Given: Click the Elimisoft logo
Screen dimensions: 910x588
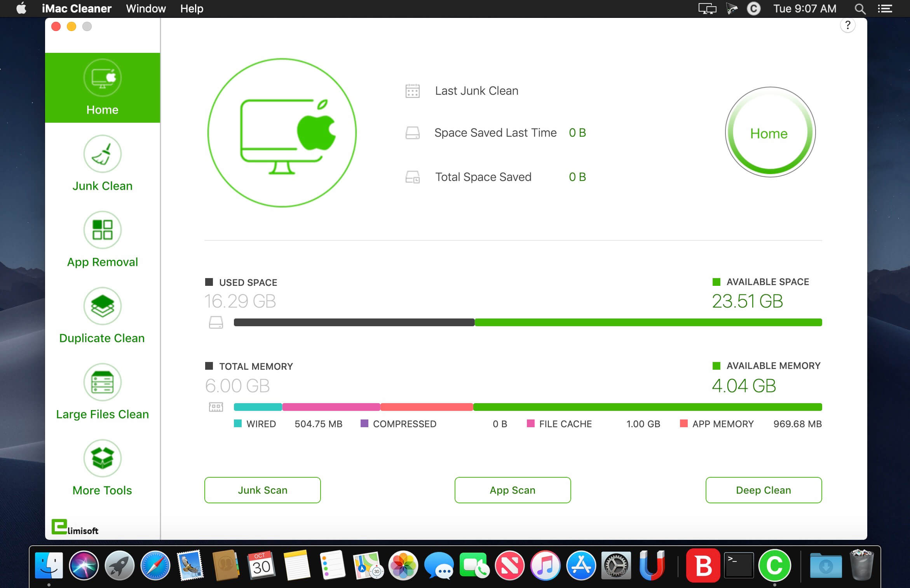Looking at the screenshot, I should 75,527.
